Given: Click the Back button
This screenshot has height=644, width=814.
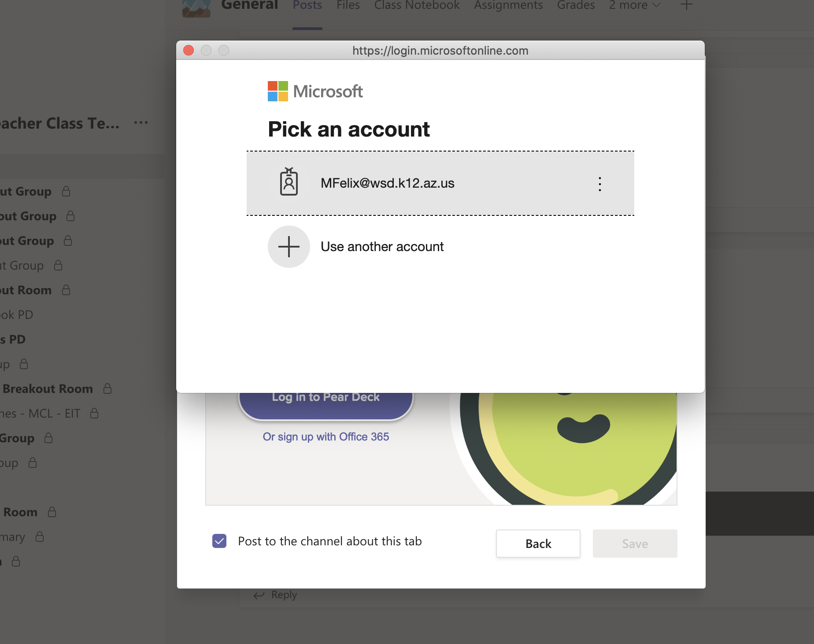Looking at the screenshot, I should (538, 544).
